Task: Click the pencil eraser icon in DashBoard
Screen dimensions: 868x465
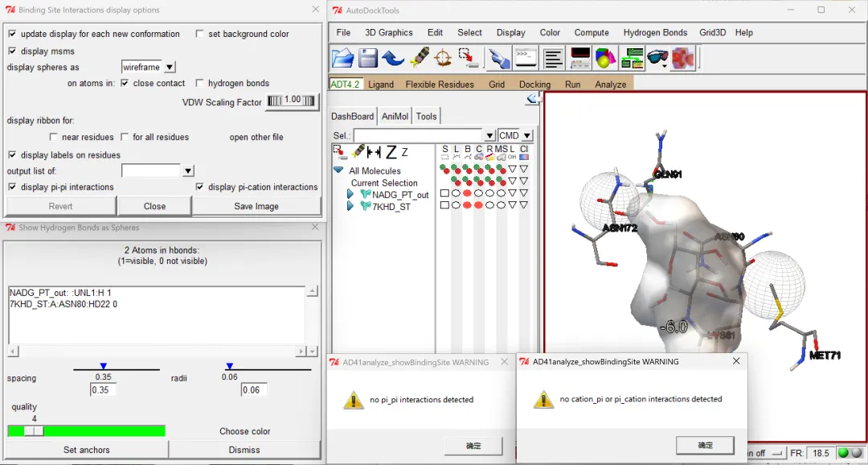Action: click(358, 150)
